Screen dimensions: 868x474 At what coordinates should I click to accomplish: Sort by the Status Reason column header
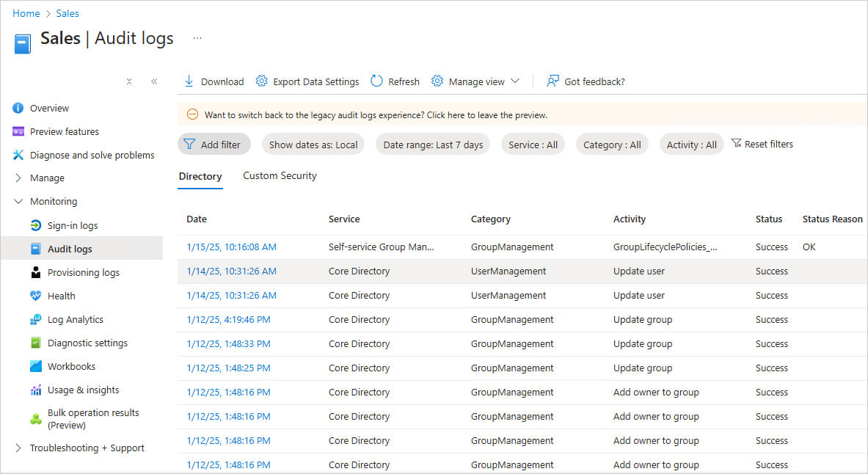[x=833, y=219]
